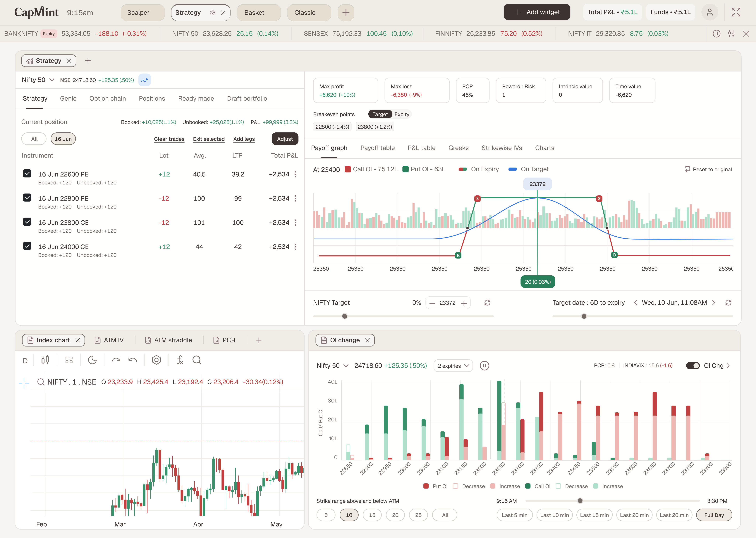Select the All expiry filter pill
Viewport: 756px width, 538px height.
click(x=34, y=139)
